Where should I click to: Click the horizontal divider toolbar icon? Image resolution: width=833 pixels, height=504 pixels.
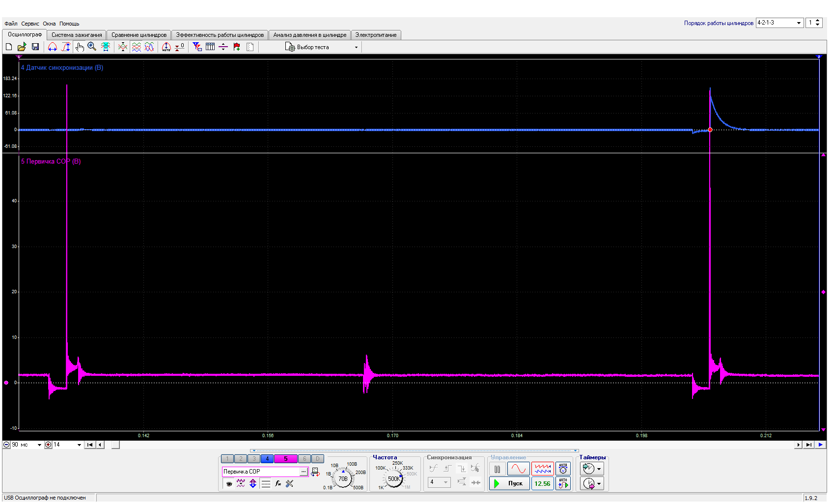[x=223, y=47]
